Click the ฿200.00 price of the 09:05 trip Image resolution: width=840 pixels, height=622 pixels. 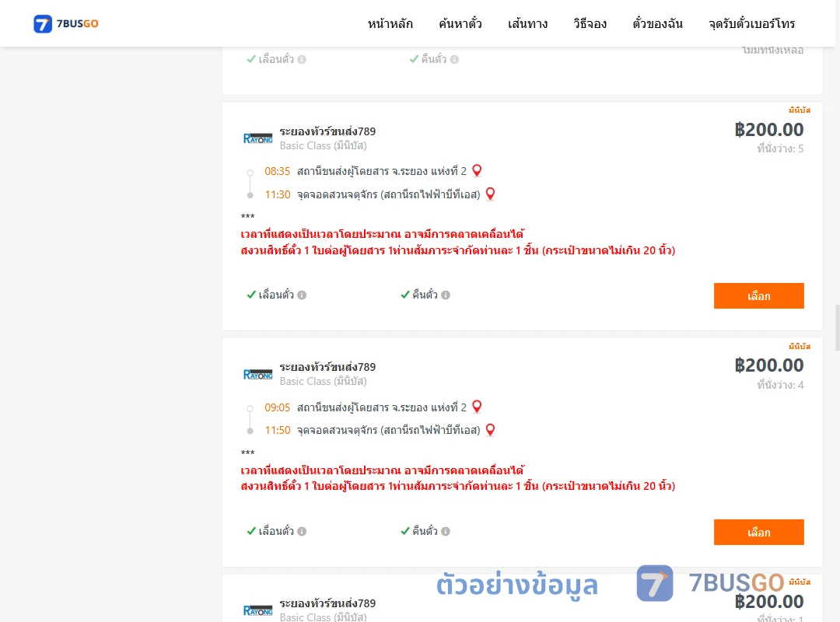click(768, 365)
